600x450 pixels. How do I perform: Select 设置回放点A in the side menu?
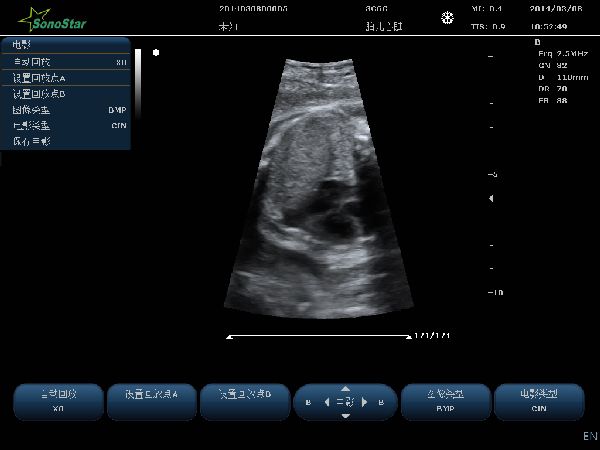point(66,77)
